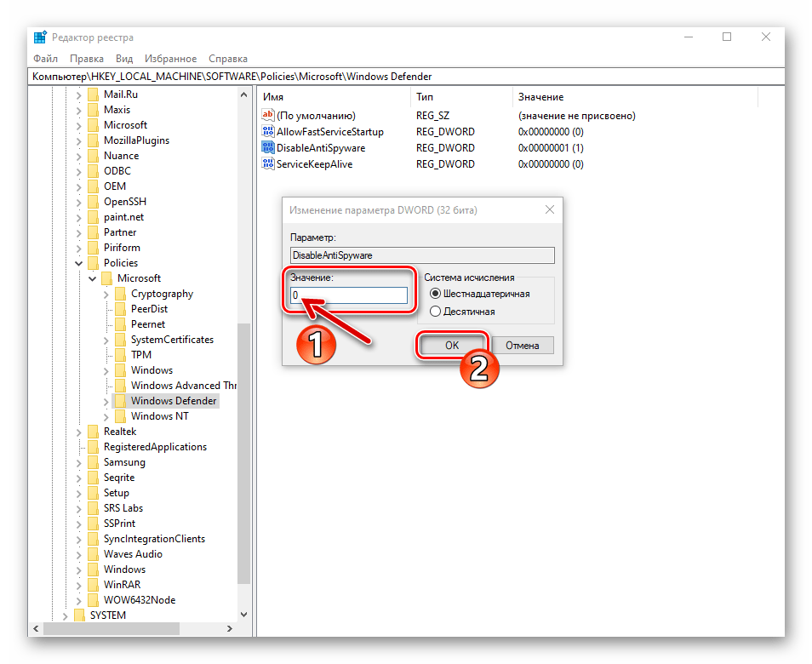Click the tree pane vertical scrollbar thumb
Viewport: 812px width, 664px height.
pyautogui.click(x=243, y=454)
